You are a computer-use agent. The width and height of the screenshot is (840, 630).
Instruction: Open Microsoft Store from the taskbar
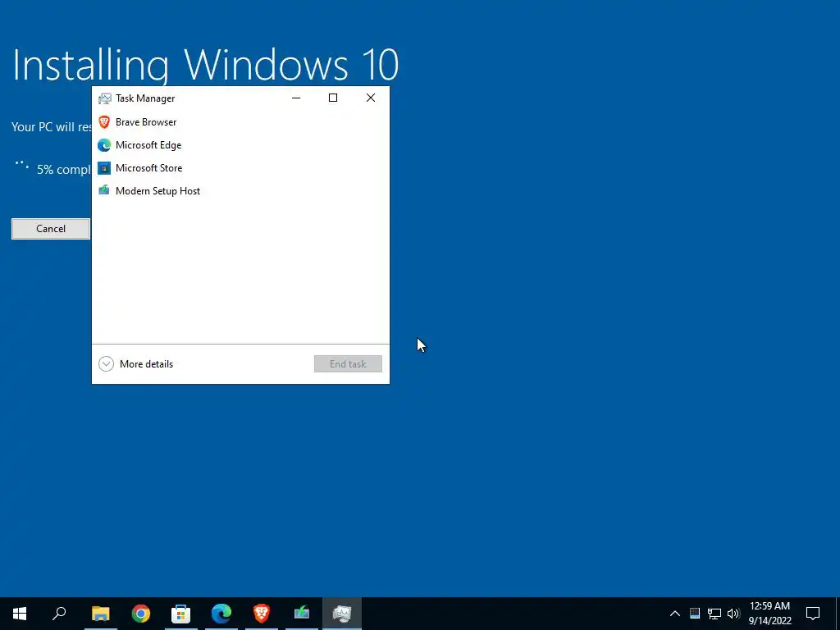coord(181,614)
